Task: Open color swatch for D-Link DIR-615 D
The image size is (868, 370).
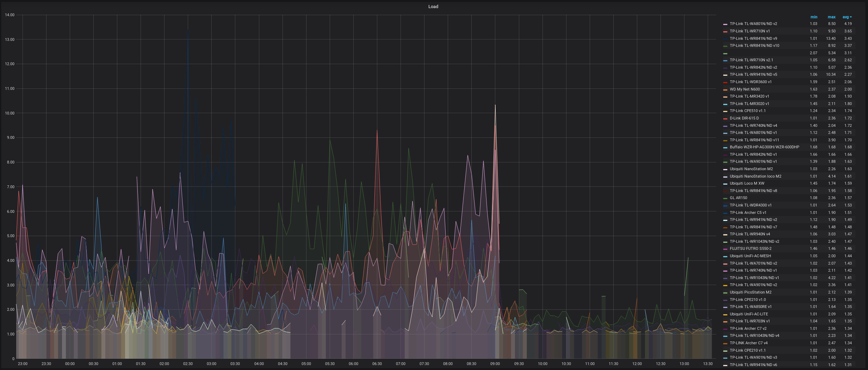Action: pos(725,119)
